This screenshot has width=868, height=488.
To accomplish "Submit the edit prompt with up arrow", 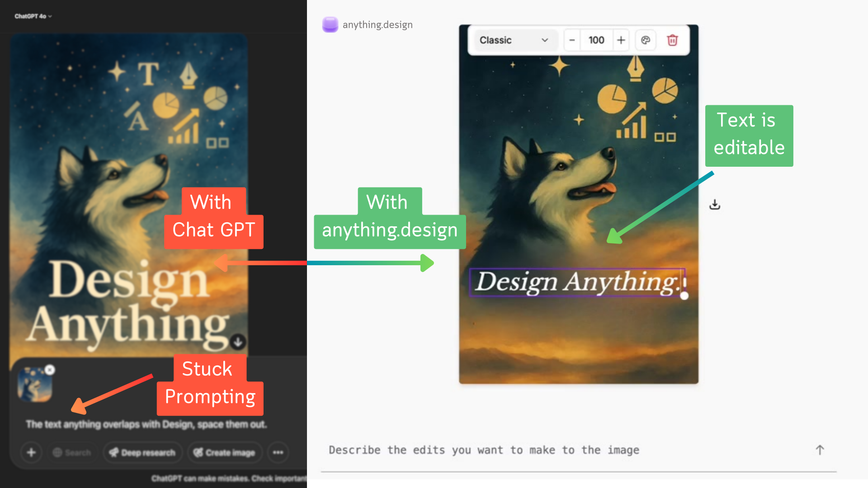I will click(x=820, y=450).
